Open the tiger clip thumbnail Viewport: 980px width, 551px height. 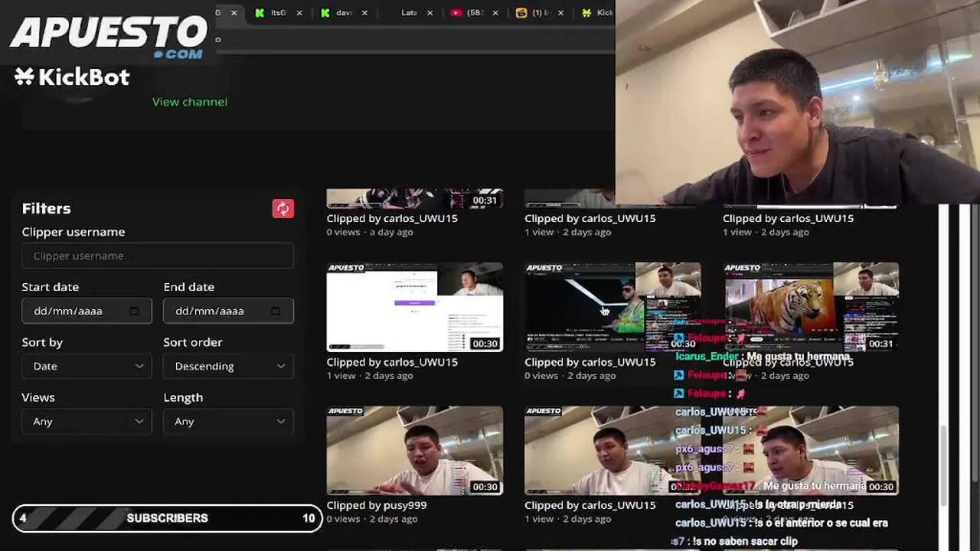pyautogui.click(x=812, y=307)
